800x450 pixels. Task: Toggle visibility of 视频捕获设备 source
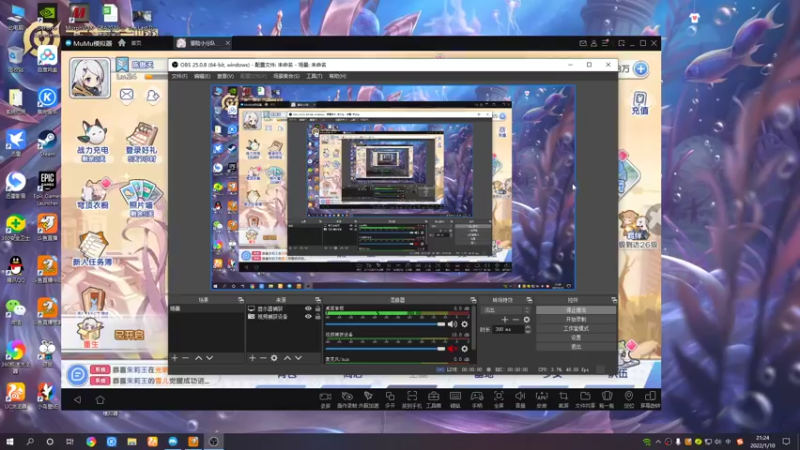308,316
